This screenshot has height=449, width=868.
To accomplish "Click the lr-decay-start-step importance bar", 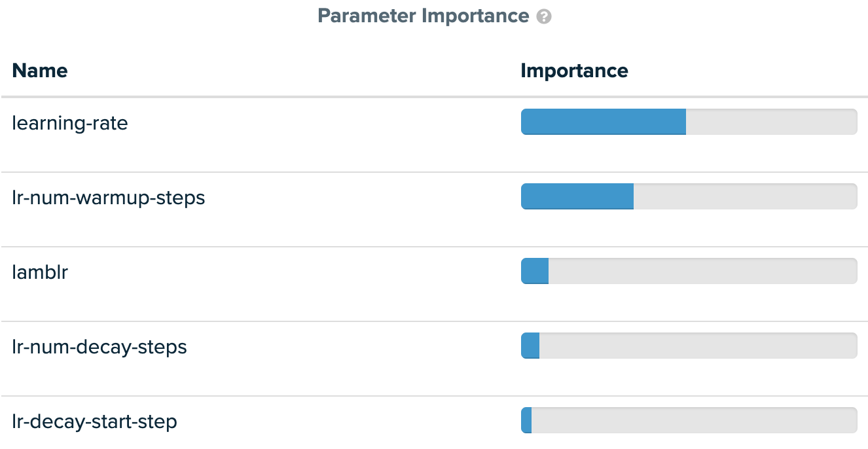I will point(689,420).
